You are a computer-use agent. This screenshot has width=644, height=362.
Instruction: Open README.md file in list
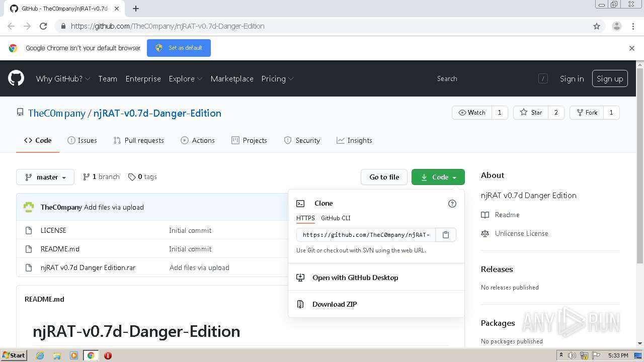coord(60,249)
